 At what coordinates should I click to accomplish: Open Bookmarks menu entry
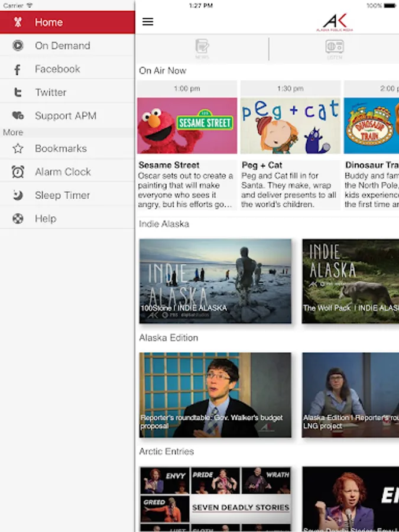coord(67,148)
